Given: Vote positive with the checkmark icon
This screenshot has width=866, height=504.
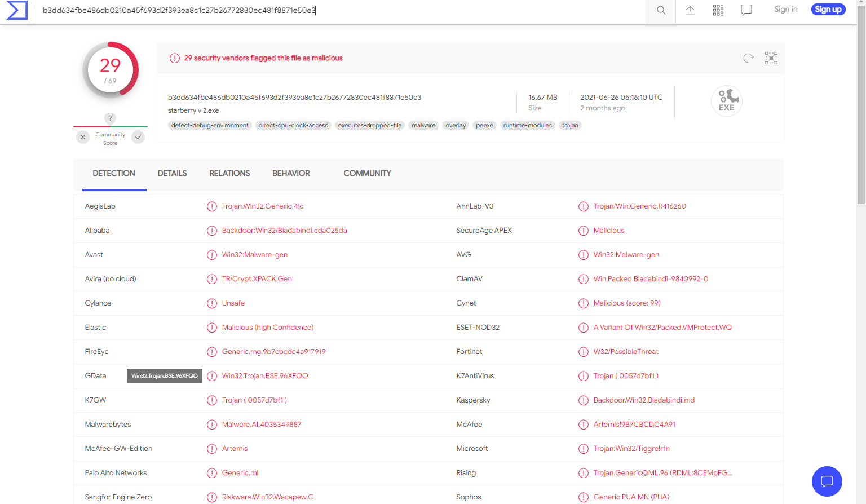Looking at the screenshot, I should point(138,137).
